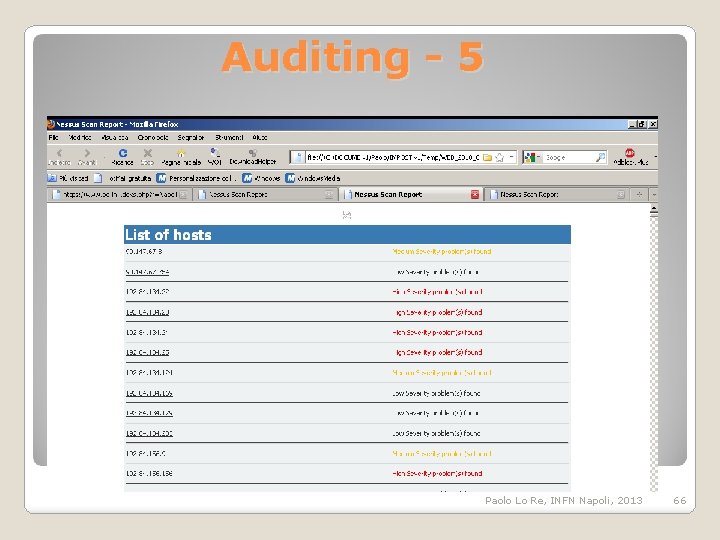Click into the file:// address field
The width and height of the screenshot is (720, 540).
coord(393,158)
